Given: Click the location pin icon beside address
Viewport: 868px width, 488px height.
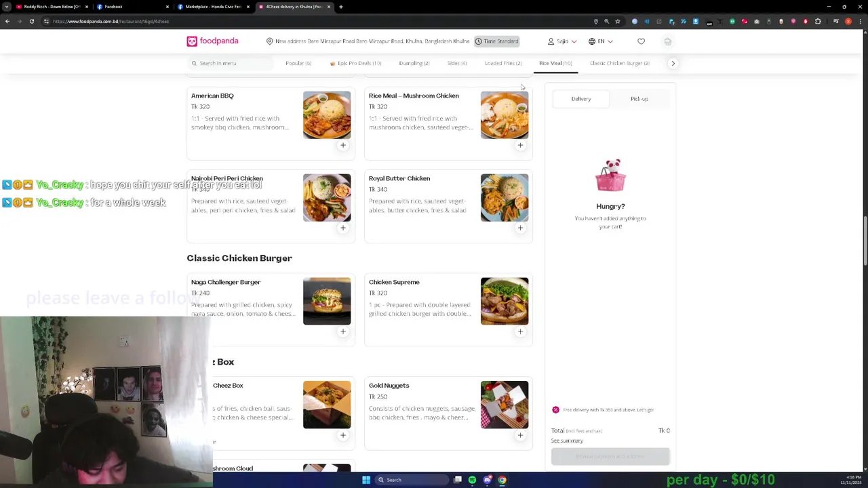Looking at the screenshot, I should click(269, 41).
